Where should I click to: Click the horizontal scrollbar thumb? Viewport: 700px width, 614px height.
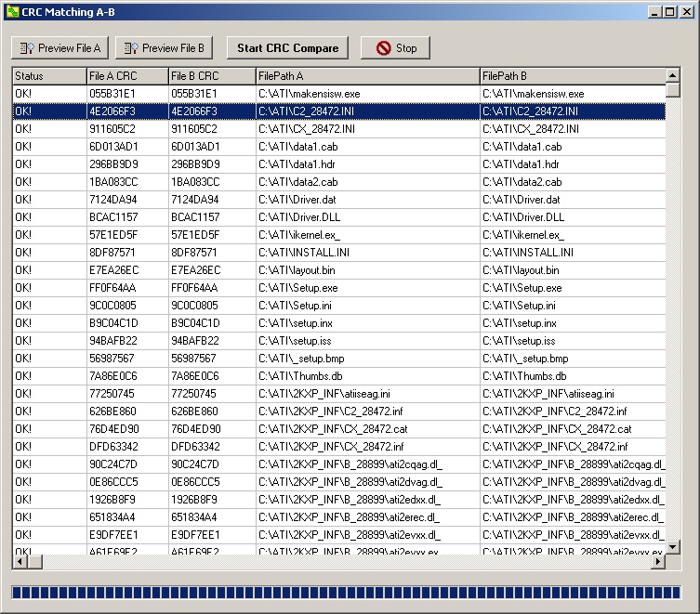[x=34, y=562]
